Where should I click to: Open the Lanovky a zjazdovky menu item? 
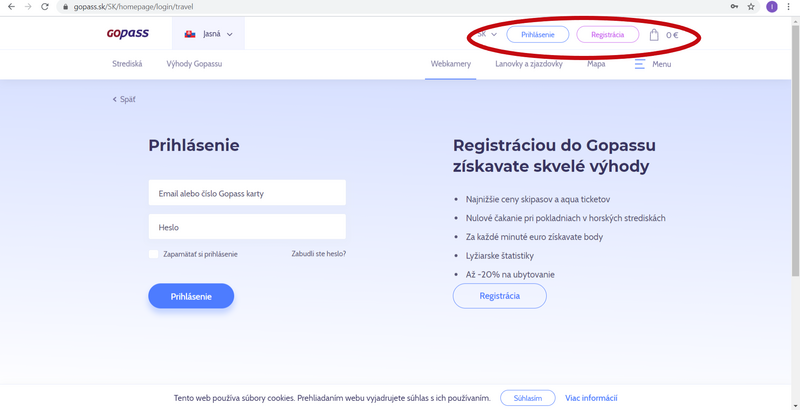pos(529,64)
